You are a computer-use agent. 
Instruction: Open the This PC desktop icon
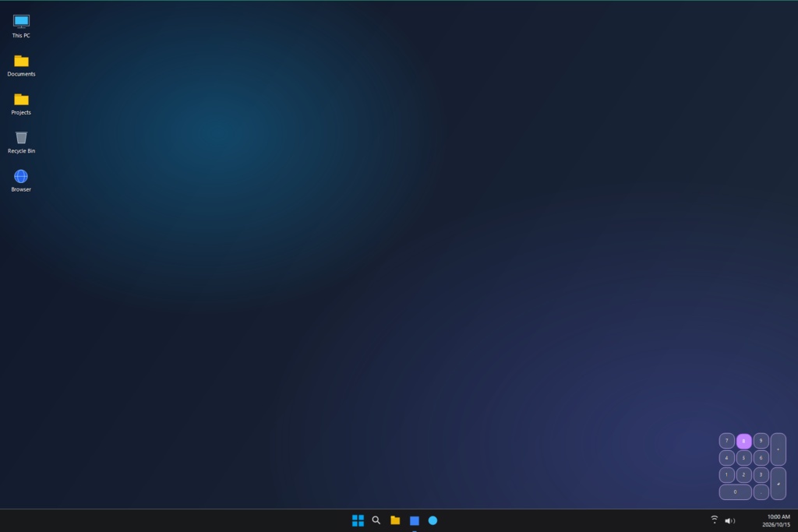tap(21, 26)
